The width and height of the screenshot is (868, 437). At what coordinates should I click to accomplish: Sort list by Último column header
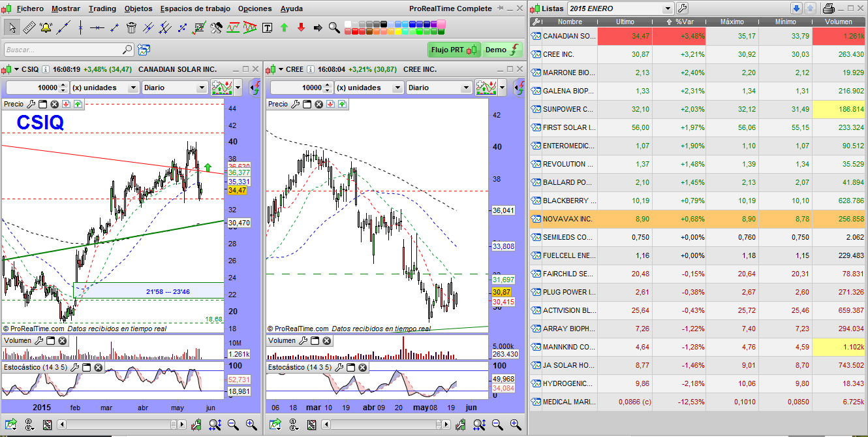[625, 22]
